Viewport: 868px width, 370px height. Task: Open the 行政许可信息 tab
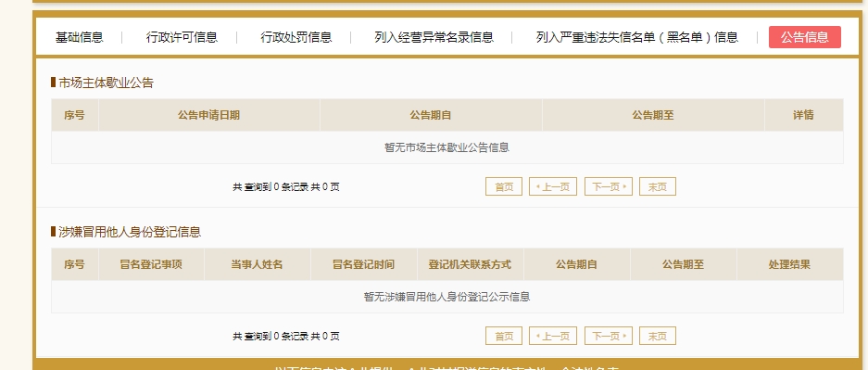pyautogui.click(x=182, y=37)
